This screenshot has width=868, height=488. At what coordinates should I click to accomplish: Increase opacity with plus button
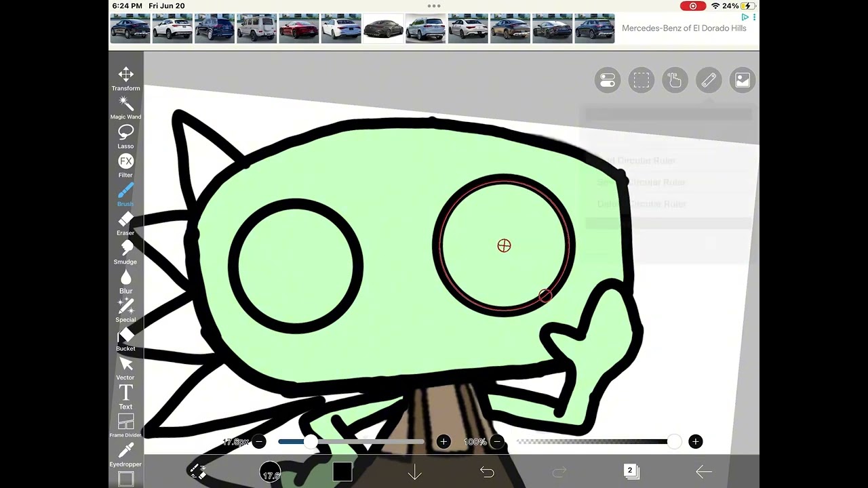coord(695,442)
